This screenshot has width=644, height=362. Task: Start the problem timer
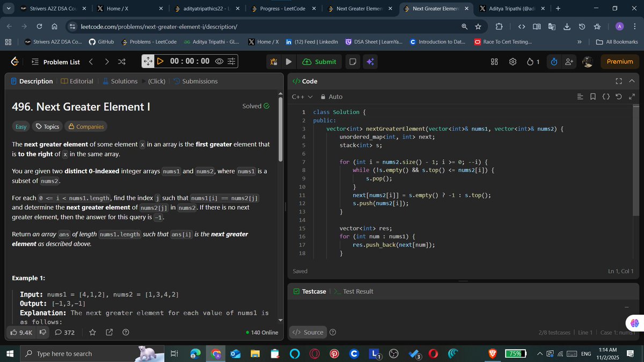(160, 61)
